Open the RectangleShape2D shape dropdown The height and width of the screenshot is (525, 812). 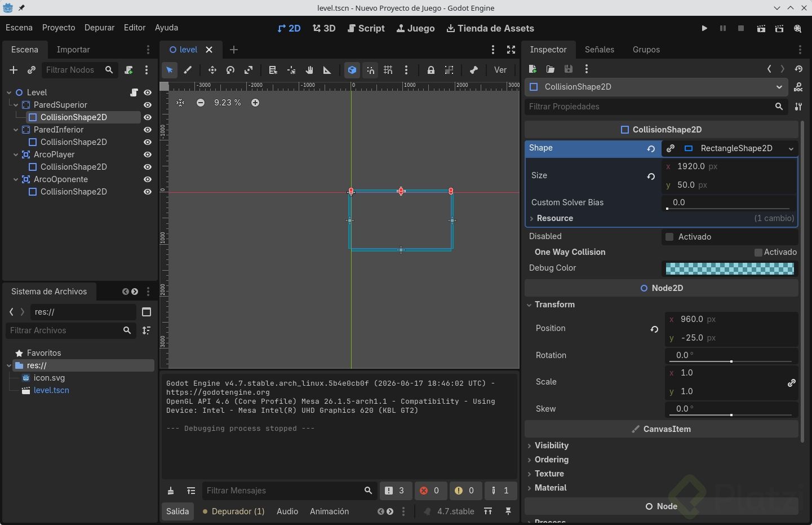tap(791, 148)
